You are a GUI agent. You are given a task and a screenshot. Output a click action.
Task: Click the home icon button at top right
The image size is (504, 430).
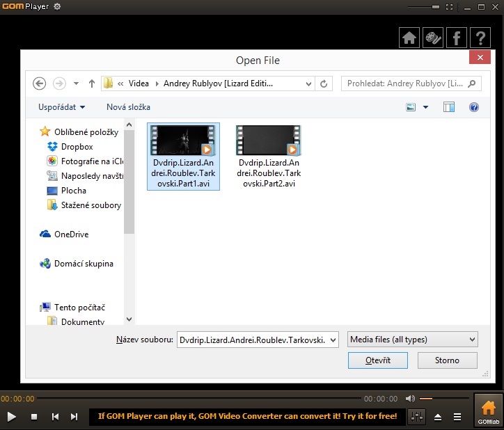pyautogui.click(x=409, y=38)
